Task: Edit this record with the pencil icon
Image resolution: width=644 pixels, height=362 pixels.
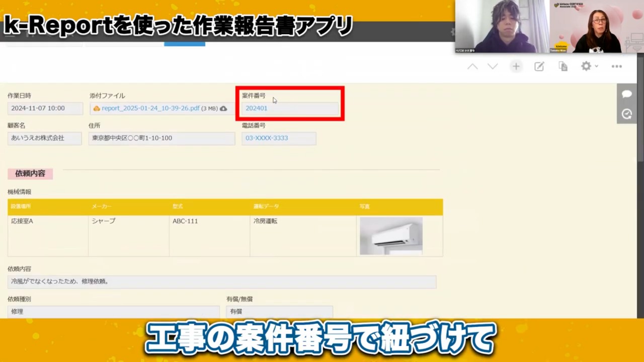Action: tap(539, 66)
